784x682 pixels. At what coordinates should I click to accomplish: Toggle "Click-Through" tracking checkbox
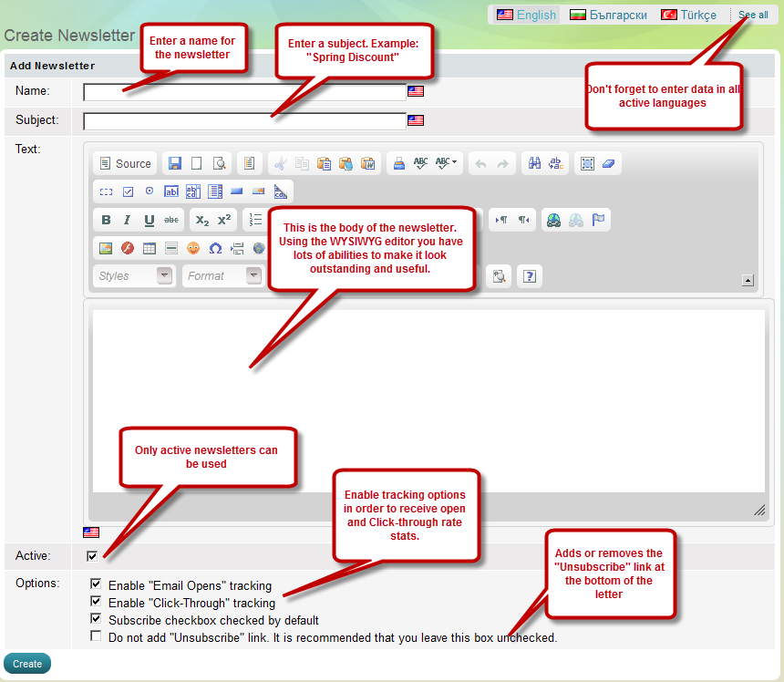[96, 602]
